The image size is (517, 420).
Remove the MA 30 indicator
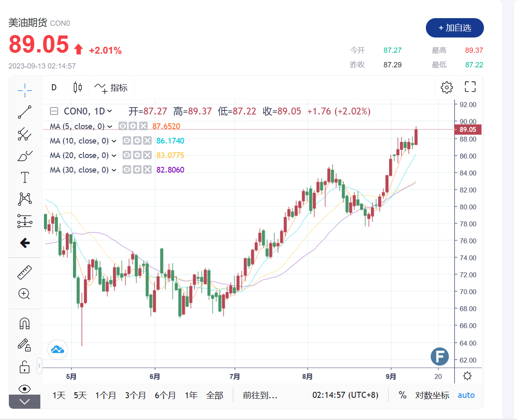point(148,170)
